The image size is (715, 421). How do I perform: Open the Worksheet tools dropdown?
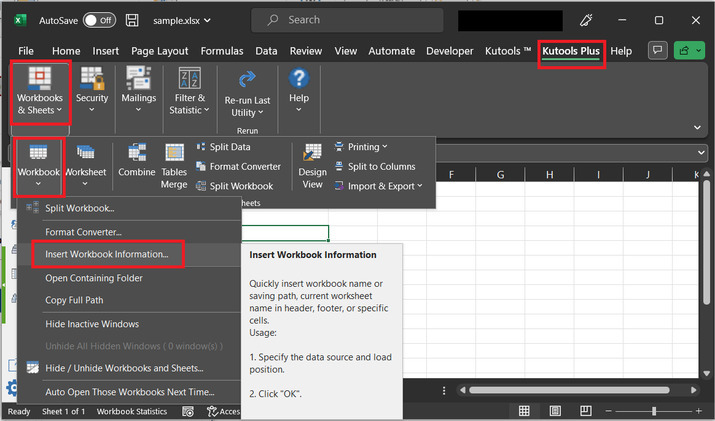[x=85, y=165]
